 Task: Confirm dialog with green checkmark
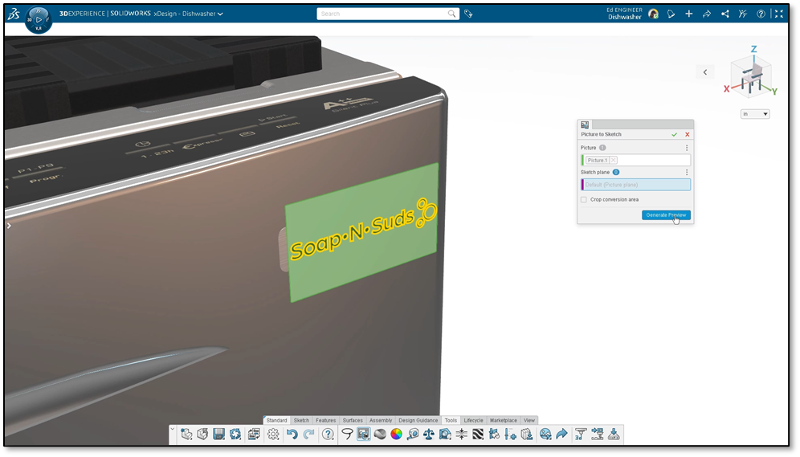pos(674,134)
